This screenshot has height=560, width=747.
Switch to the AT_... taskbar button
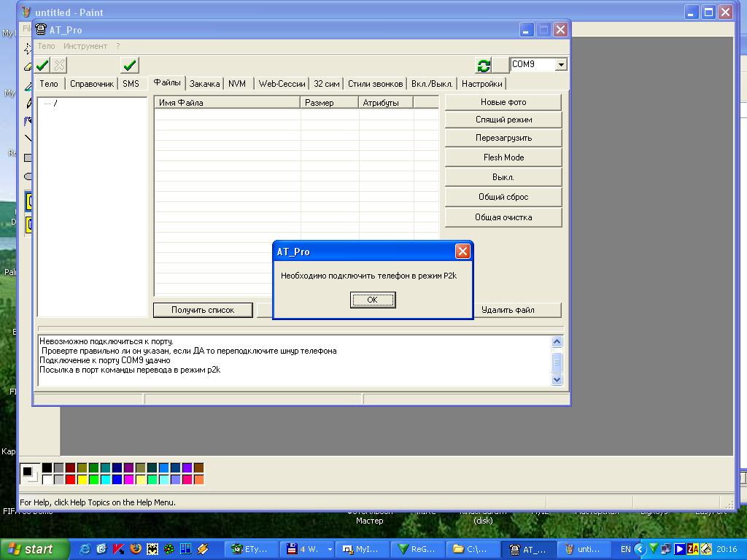tap(529, 549)
